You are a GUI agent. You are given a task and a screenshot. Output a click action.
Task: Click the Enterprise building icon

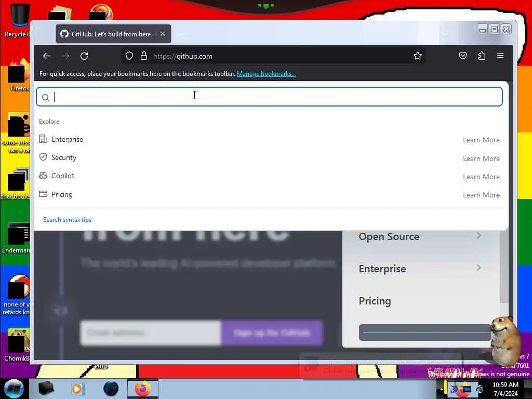(43, 139)
